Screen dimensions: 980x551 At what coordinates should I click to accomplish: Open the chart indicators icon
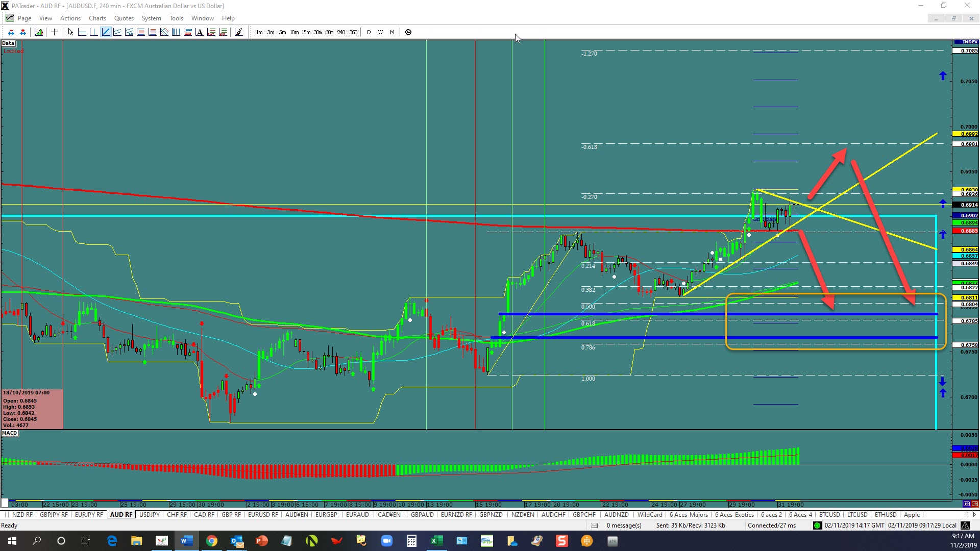[x=39, y=32]
